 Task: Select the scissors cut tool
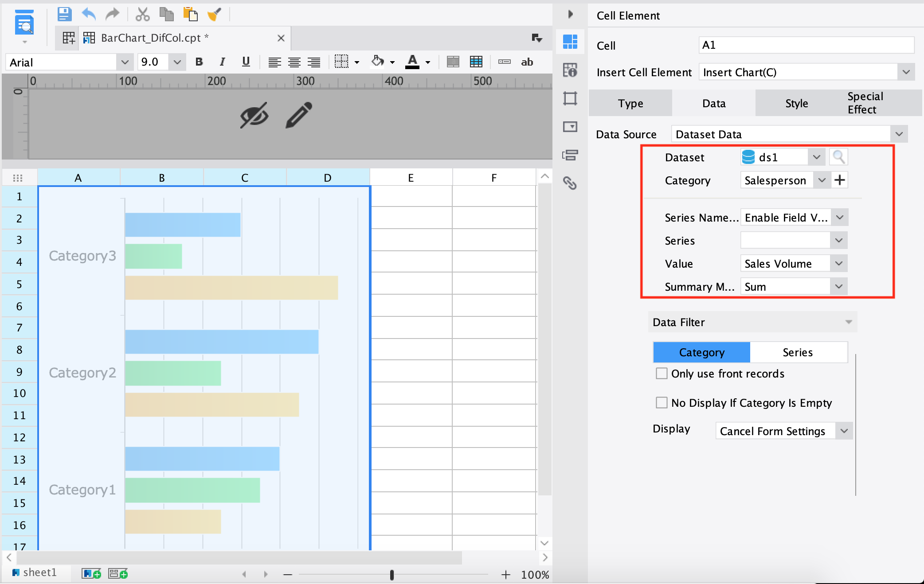click(x=143, y=14)
